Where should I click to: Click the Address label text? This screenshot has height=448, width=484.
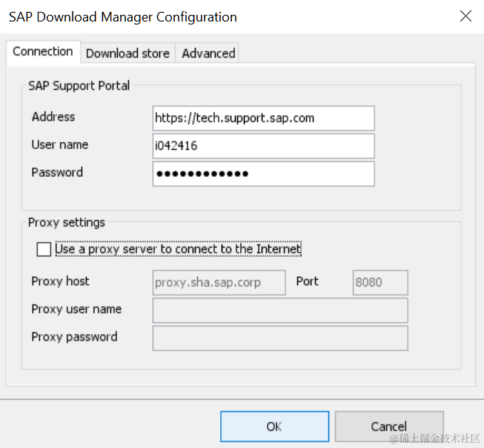click(53, 117)
